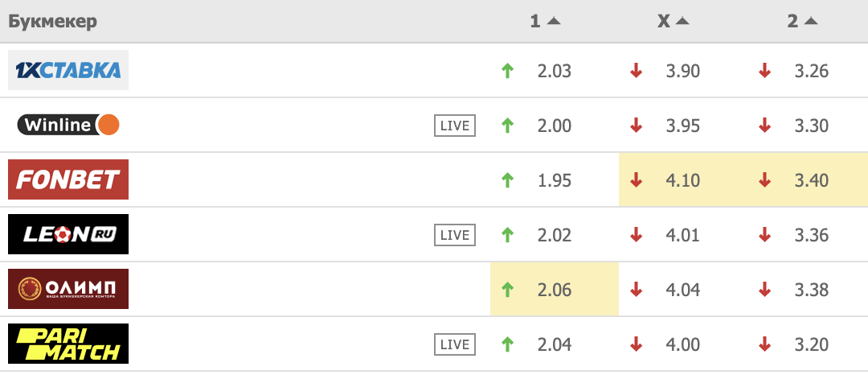This screenshot has width=868, height=375.
Task: Click the LIVE badge in the Parimatch row
Action: pyautogui.click(x=455, y=344)
